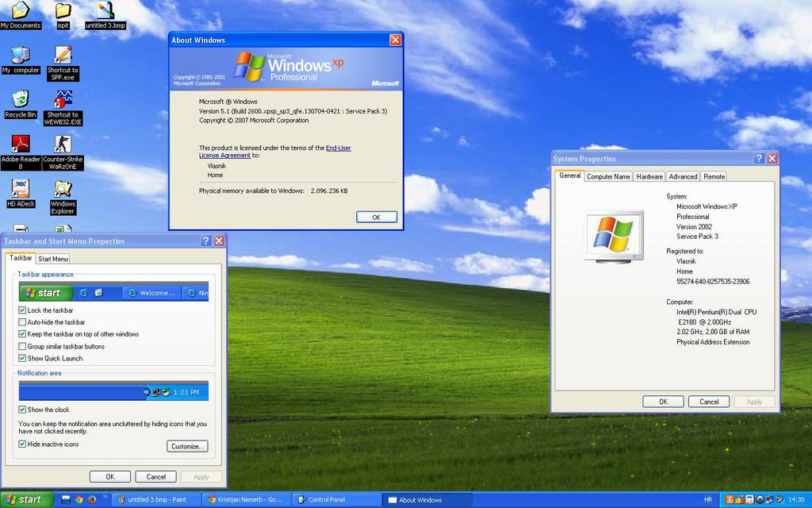Click OK in System Properties
This screenshot has height=508, width=812.
(x=664, y=402)
